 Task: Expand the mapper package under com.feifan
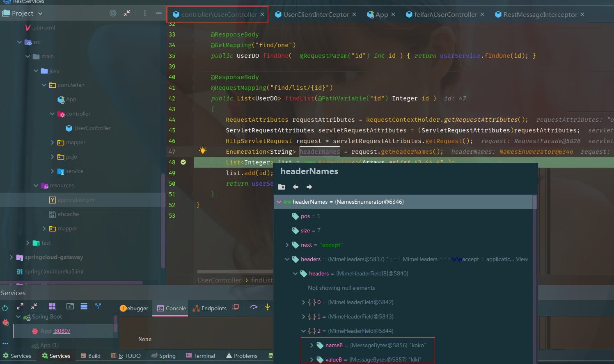52,142
